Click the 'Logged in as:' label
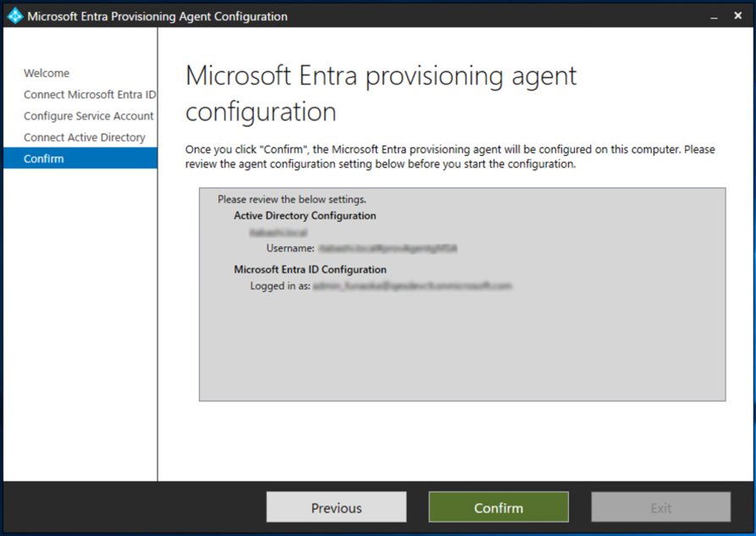 coord(280,286)
